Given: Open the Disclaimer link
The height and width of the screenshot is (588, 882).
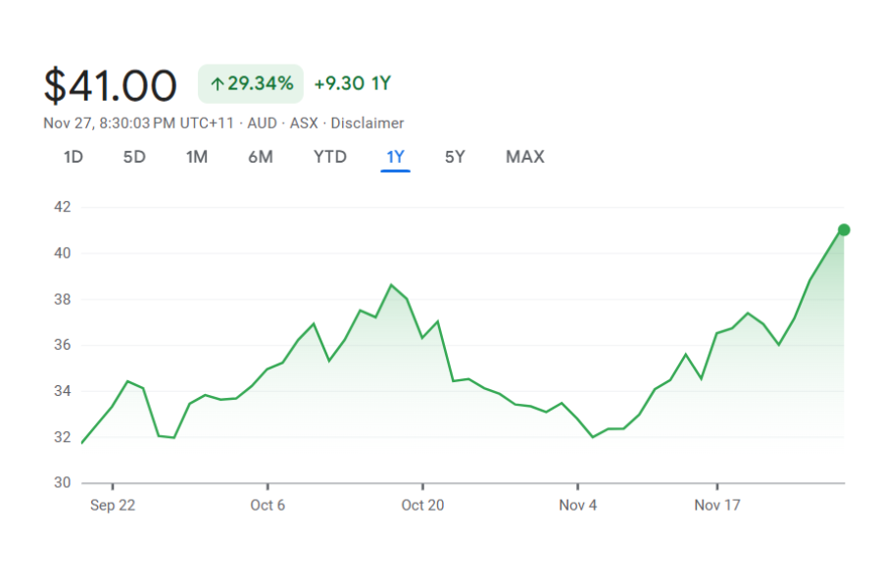Looking at the screenshot, I should point(367,123).
